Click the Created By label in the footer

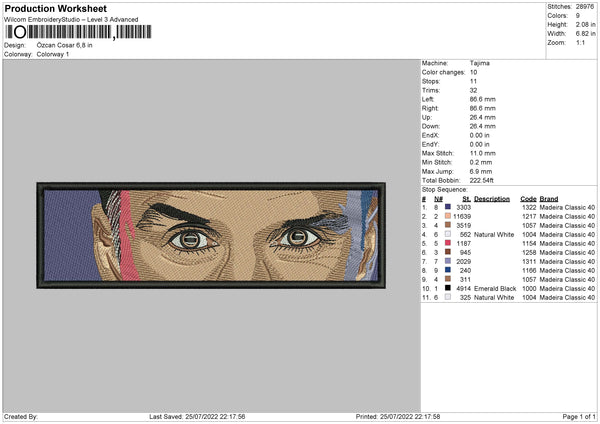click(21, 416)
